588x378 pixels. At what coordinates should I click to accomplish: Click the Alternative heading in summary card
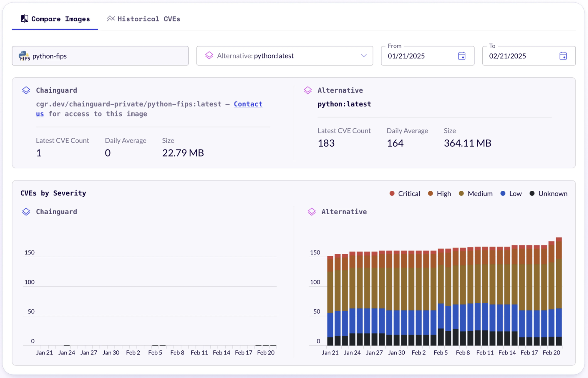tap(340, 90)
